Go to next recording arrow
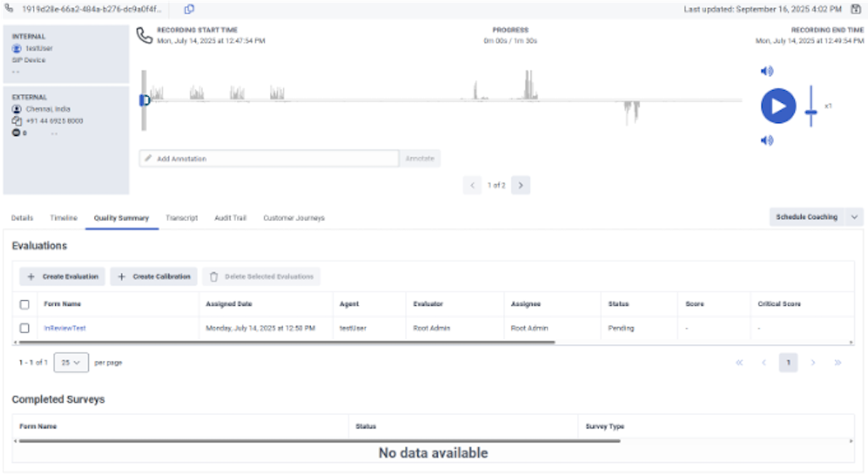Image resolution: width=868 pixels, height=476 pixels. pyautogui.click(x=521, y=185)
